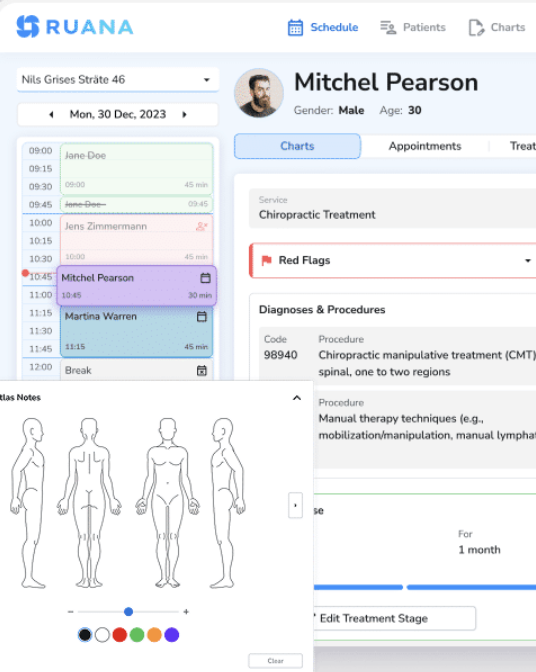This screenshot has width=536, height=672.
Task: Open Jane Doe 09:00 appointment
Action: click(137, 169)
